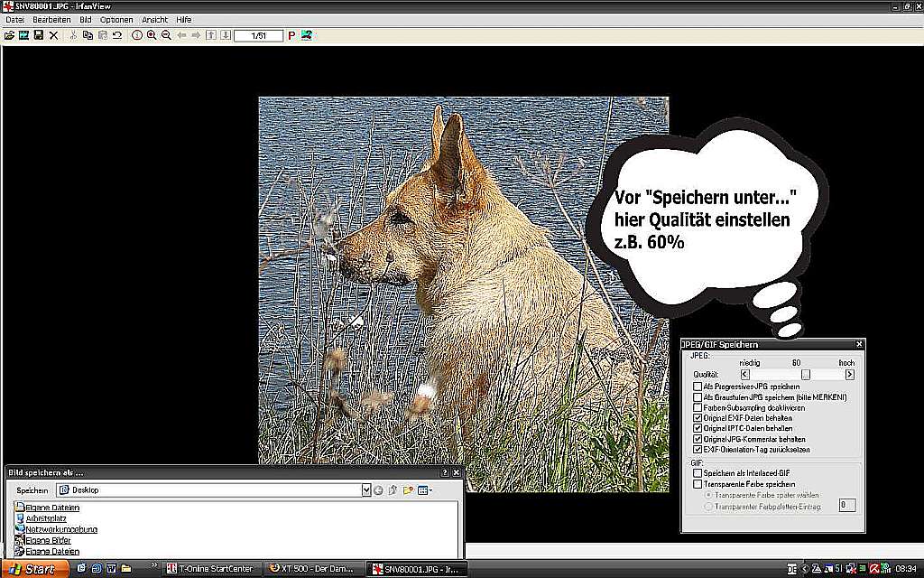Enable Als Progressives-JPG speichern checkbox
The image size is (924, 578).
tap(698, 387)
